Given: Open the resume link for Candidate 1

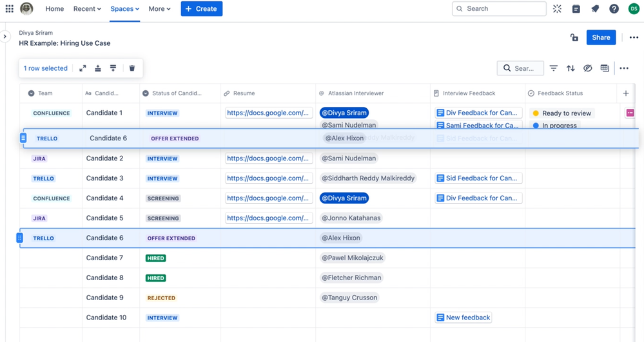Looking at the screenshot, I should coord(269,113).
